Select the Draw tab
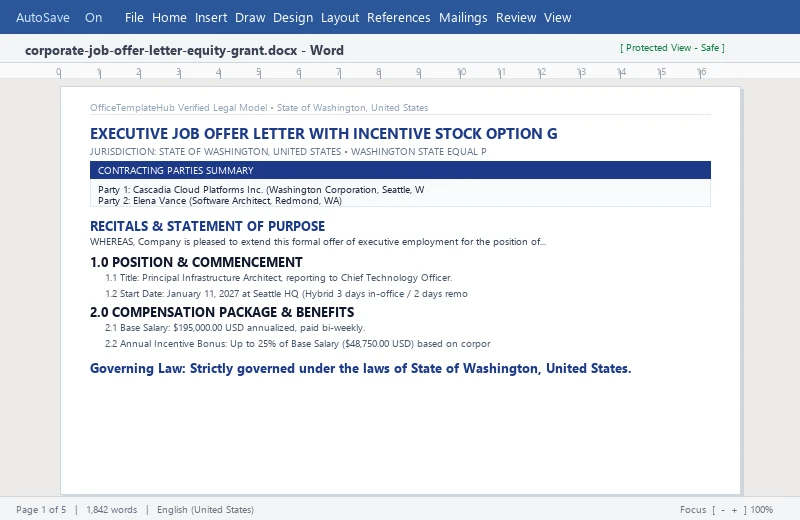Screen dimensions: 800x520 click(250, 17)
